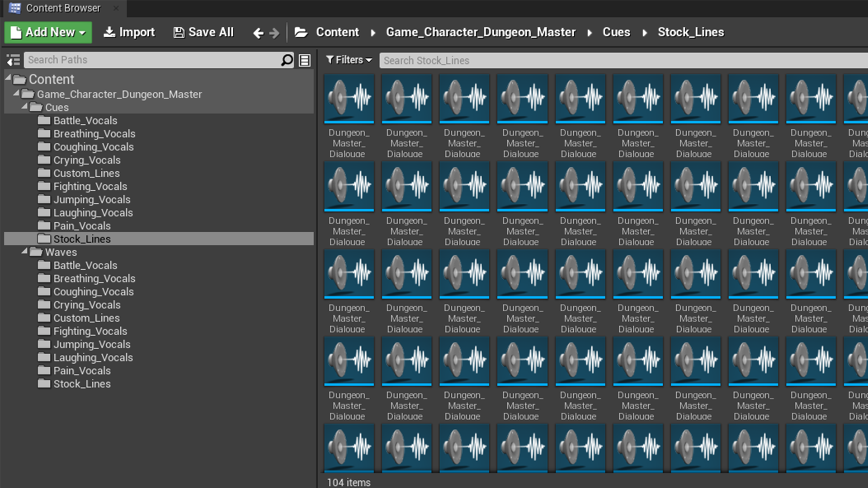The width and height of the screenshot is (868, 488).
Task: Click the magnifier icon in Search Paths
Action: 287,60
